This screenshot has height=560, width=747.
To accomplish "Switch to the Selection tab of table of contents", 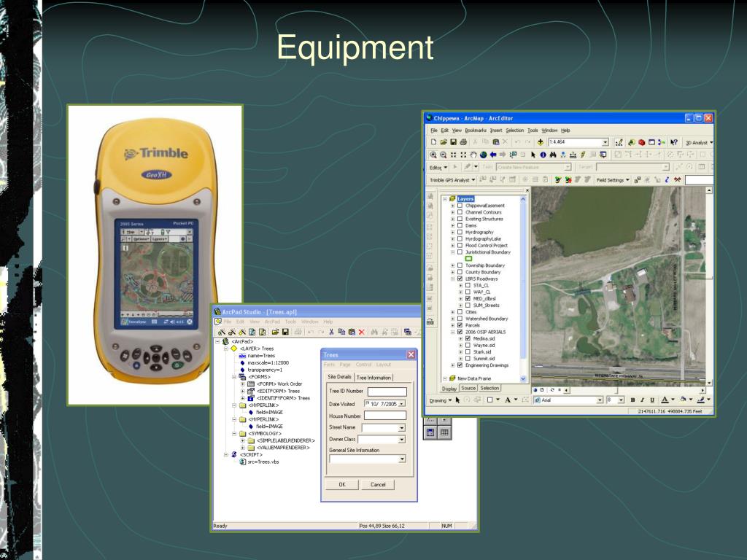I will tap(489, 388).
